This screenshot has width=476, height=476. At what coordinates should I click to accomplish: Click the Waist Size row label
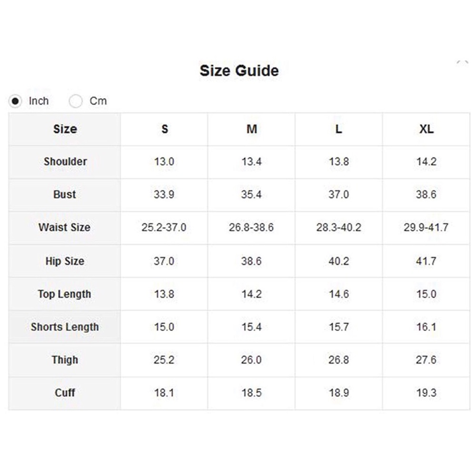click(x=65, y=228)
